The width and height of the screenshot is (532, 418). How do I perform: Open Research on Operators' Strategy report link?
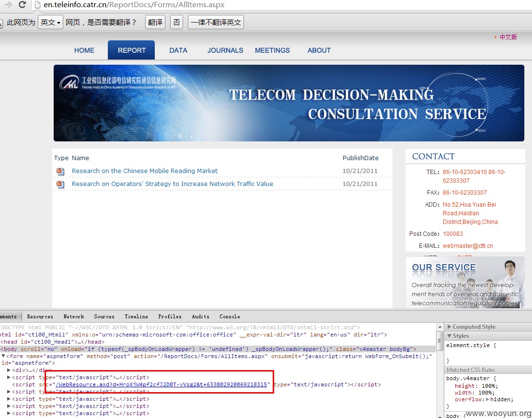(173, 184)
